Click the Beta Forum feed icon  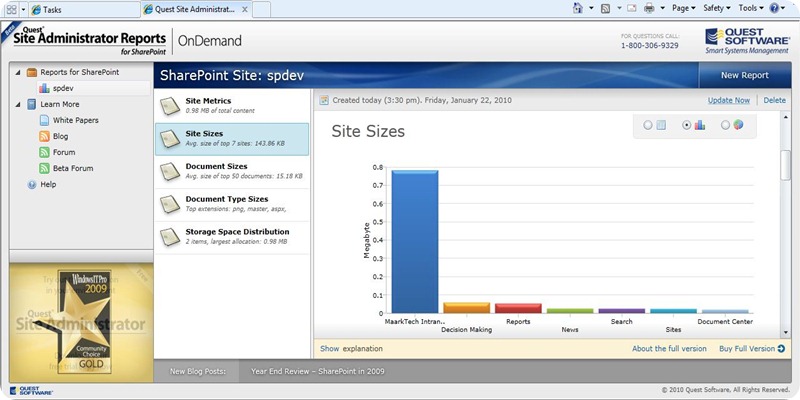(x=44, y=168)
